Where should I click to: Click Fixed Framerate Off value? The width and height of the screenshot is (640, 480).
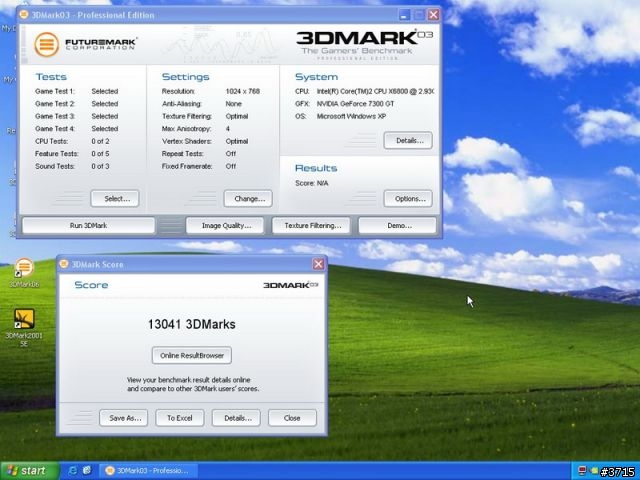[231, 166]
